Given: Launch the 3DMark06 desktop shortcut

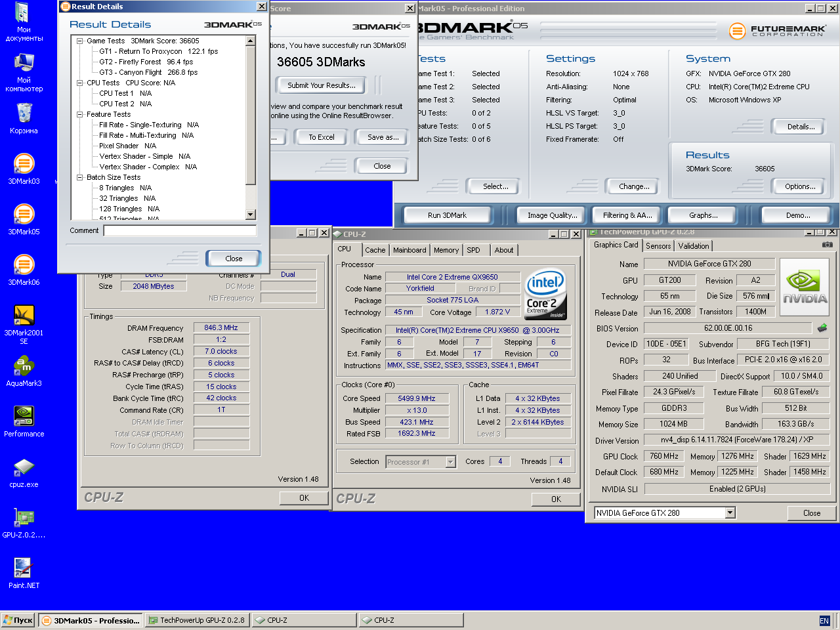Looking at the screenshot, I should 24,270.
